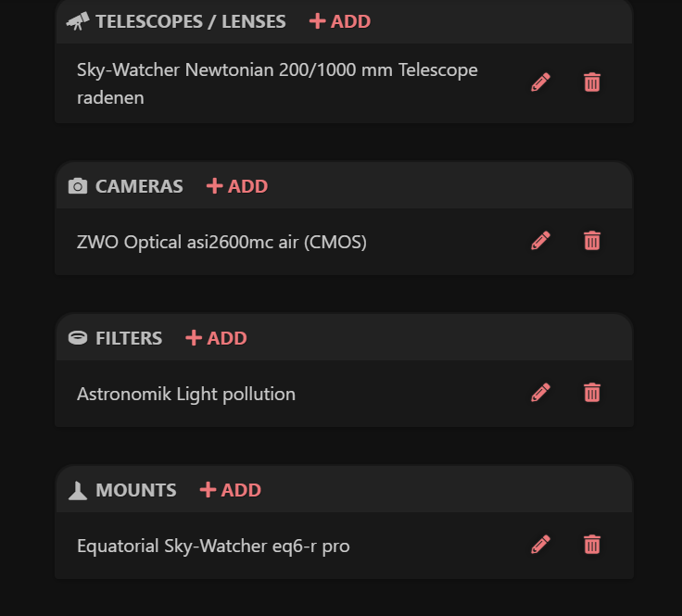Select the Equatorial Sky-Watcher eq6-r pro text

click(x=213, y=546)
